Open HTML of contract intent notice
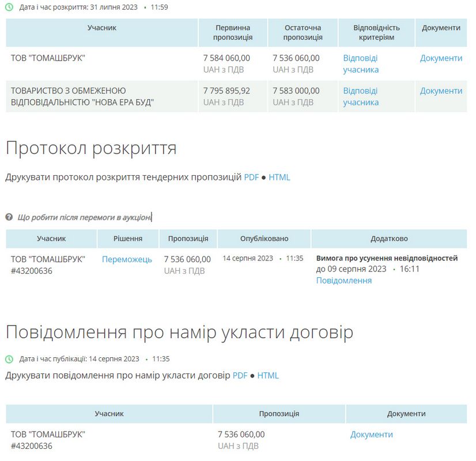 (x=270, y=375)
